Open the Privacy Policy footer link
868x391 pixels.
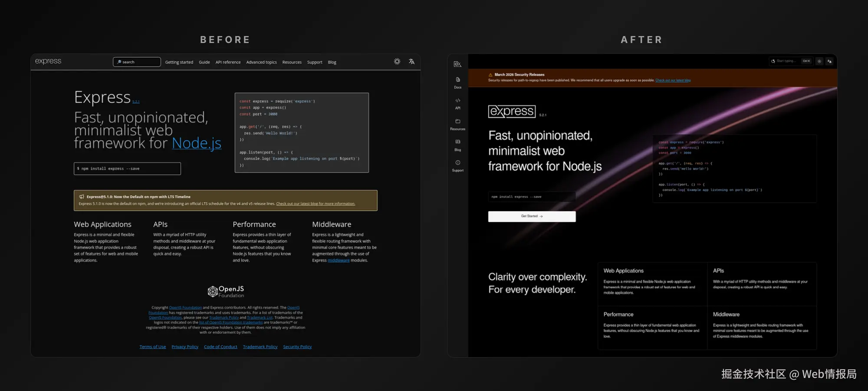coord(185,347)
